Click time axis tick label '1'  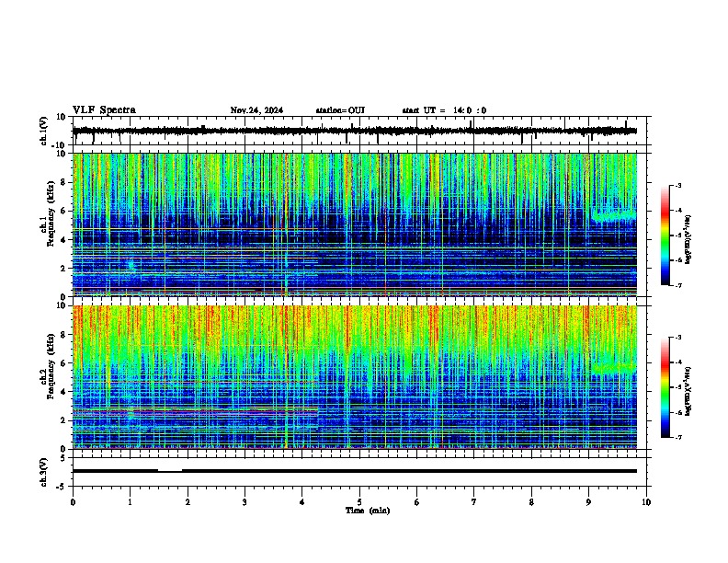[x=130, y=502]
